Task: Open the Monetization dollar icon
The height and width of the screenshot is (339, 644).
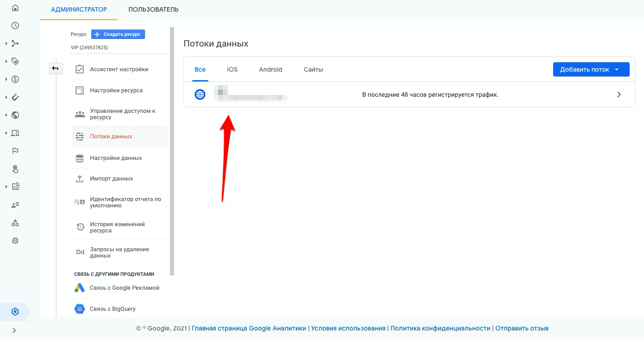Action: (x=15, y=79)
